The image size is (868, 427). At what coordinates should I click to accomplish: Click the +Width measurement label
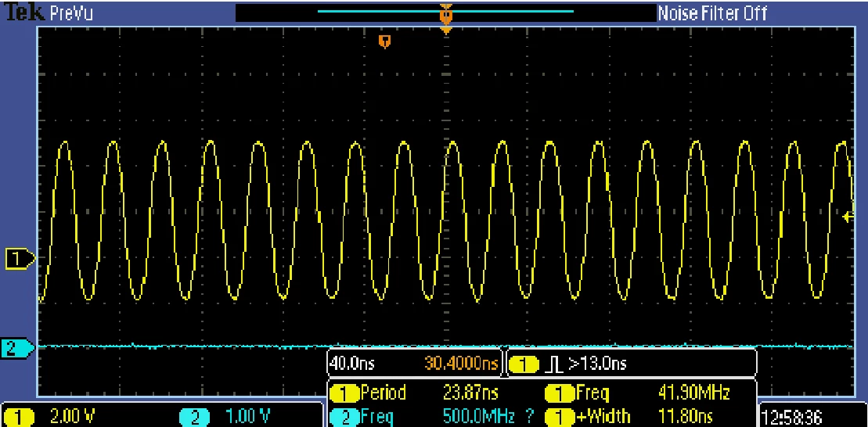tap(603, 416)
